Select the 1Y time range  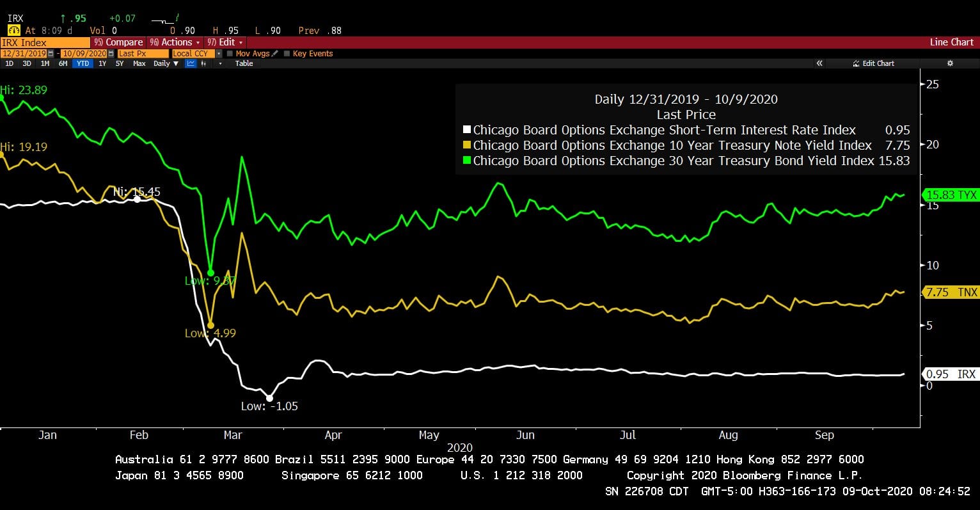tap(102, 63)
